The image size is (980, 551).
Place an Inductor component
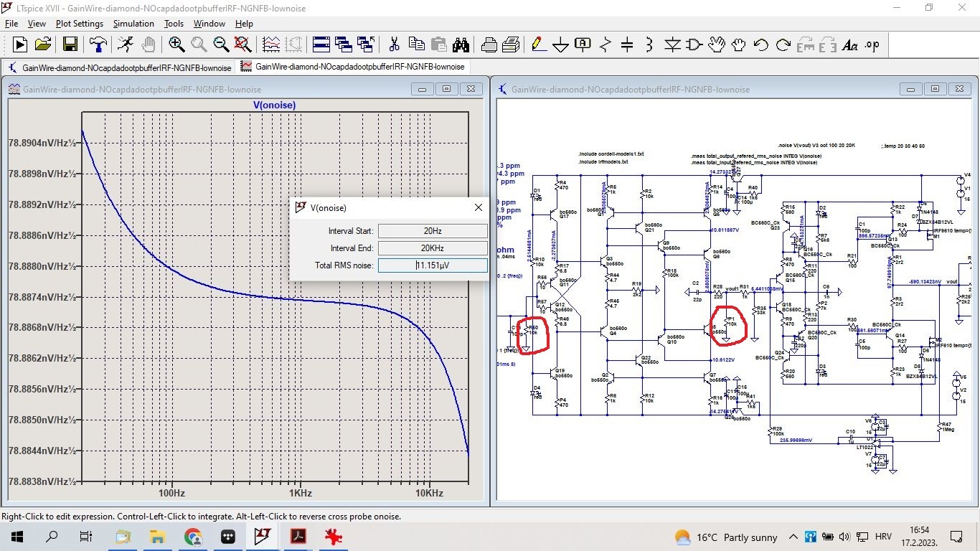649,44
